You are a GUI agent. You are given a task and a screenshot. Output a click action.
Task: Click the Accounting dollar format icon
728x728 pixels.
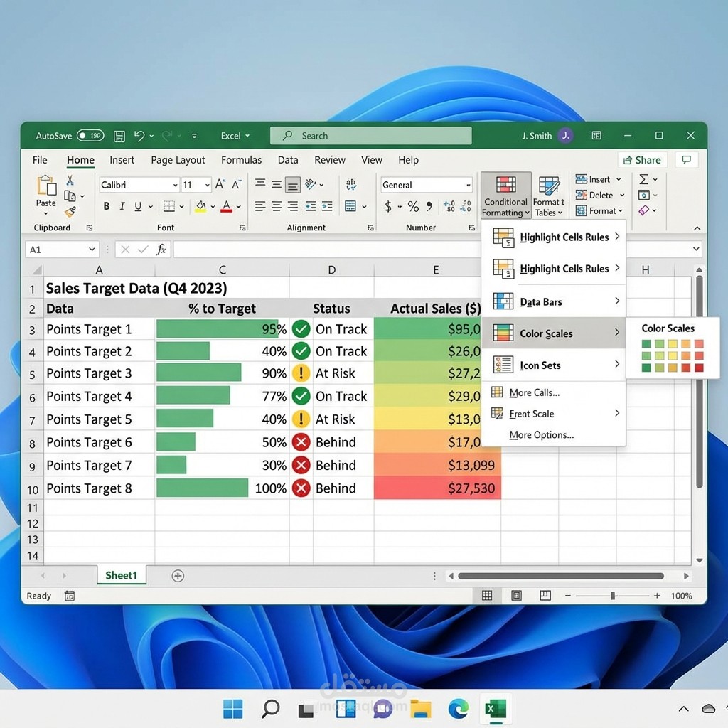click(388, 206)
